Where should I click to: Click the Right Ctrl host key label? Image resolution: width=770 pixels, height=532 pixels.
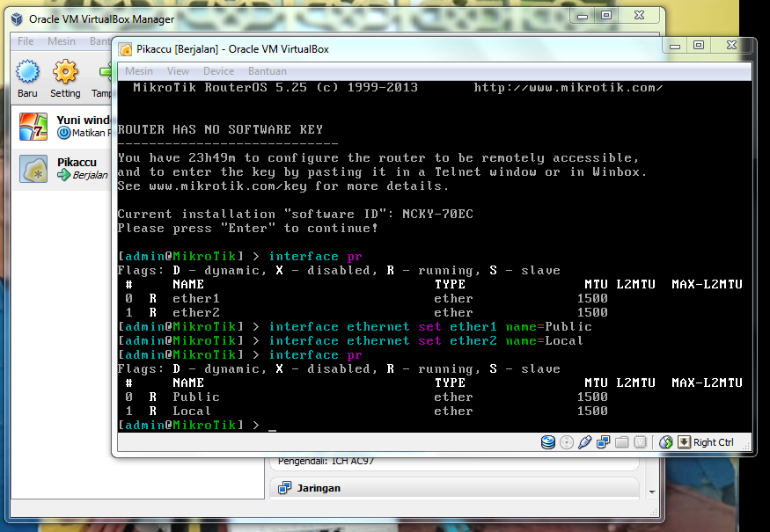[x=713, y=442]
